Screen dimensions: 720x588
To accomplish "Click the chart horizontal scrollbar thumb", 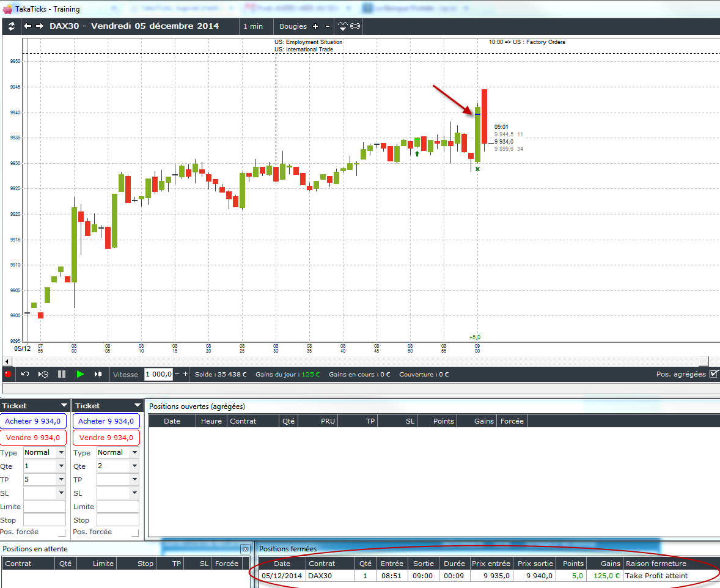I will point(703,361).
